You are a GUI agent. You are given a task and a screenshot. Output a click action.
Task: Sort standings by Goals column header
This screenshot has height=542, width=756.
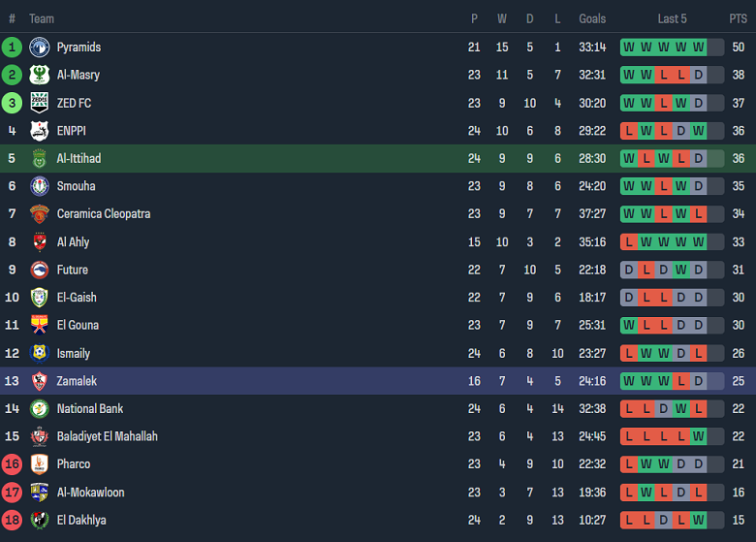pyautogui.click(x=592, y=18)
